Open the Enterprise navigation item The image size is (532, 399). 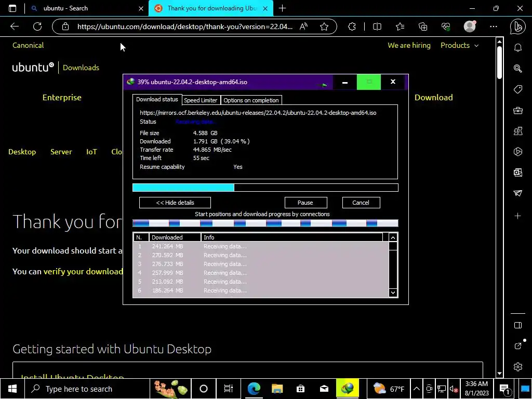[x=62, y=97]
